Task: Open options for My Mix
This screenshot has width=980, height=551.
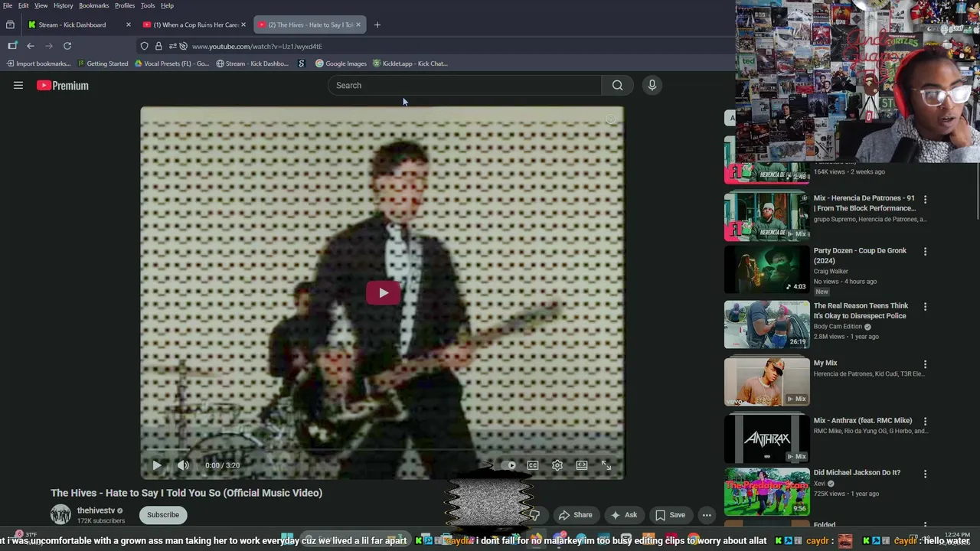Action: 925,364
